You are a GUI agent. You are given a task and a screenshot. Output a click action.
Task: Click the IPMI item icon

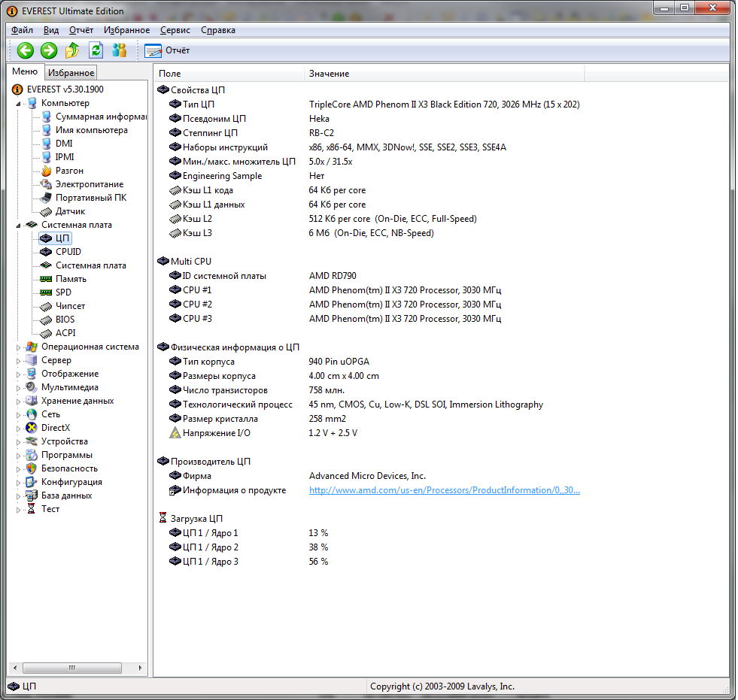coord(46,157)
